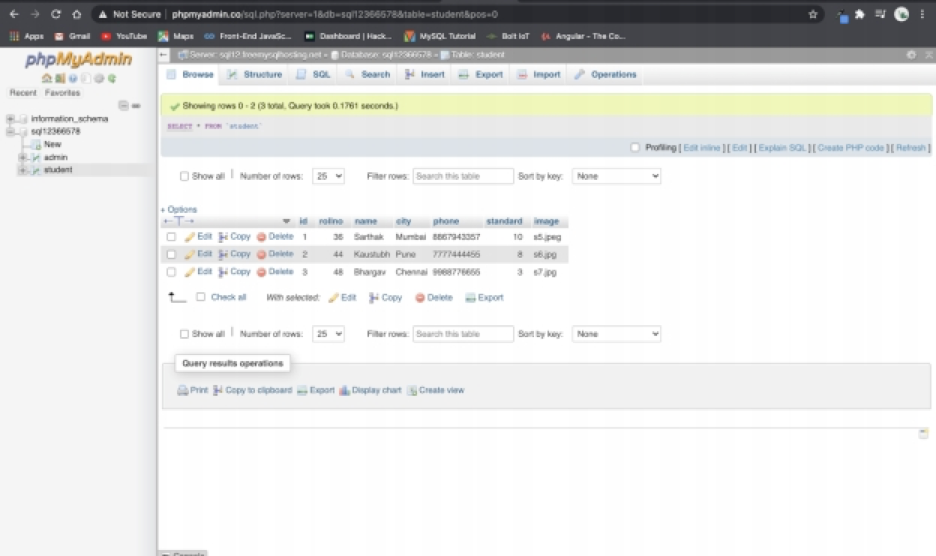The image size is (936, 556).
Task: Delete the Bhargav row
Action: point(275,272)
